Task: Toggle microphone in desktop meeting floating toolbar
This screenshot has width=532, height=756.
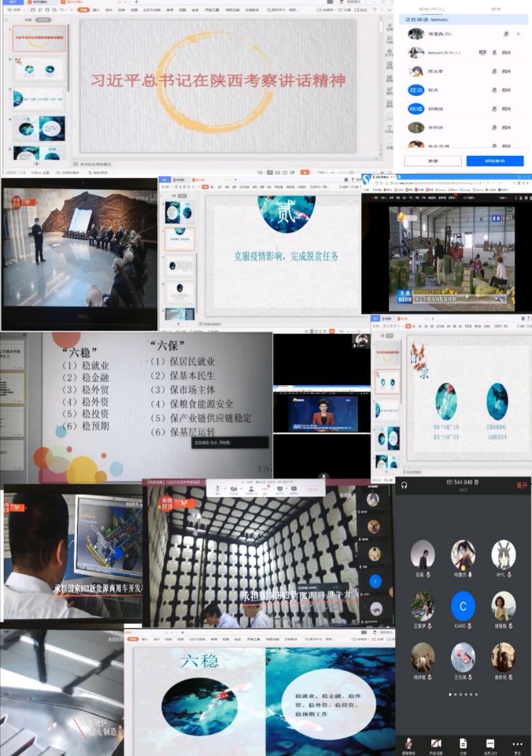Action: pyautogui.click(x=218, y=489)
